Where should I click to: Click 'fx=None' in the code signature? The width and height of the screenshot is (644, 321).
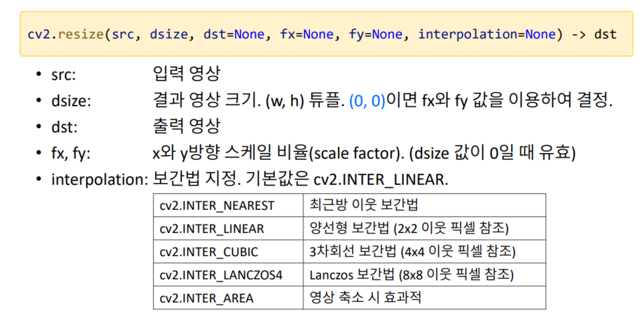(307, 34)
